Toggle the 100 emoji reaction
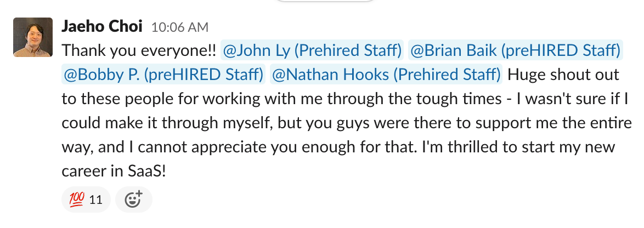This screenshot has width=644, height=228. (86, 200)
